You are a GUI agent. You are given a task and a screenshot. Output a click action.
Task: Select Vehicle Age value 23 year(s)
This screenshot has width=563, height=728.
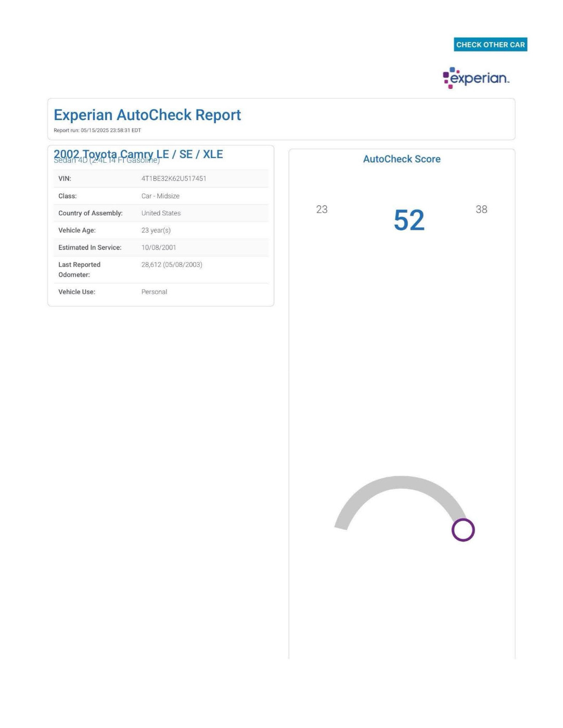(156, 230)
